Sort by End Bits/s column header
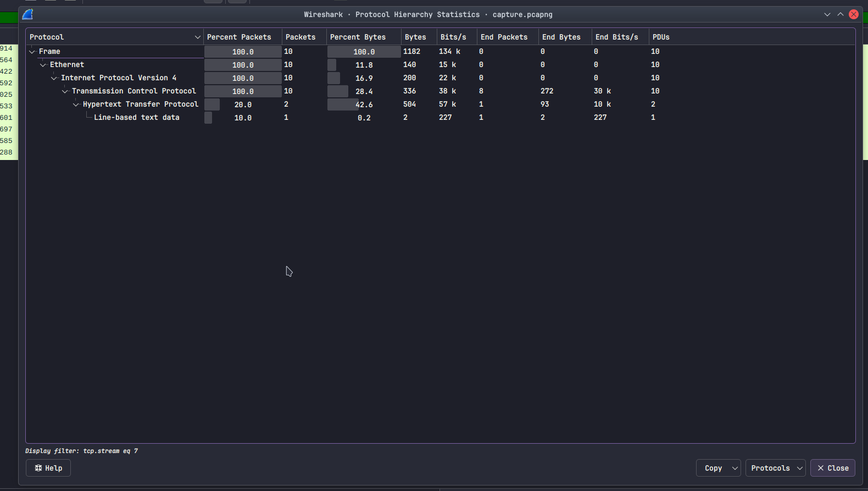This screenshot has height=491, width=868. point(620,37)
